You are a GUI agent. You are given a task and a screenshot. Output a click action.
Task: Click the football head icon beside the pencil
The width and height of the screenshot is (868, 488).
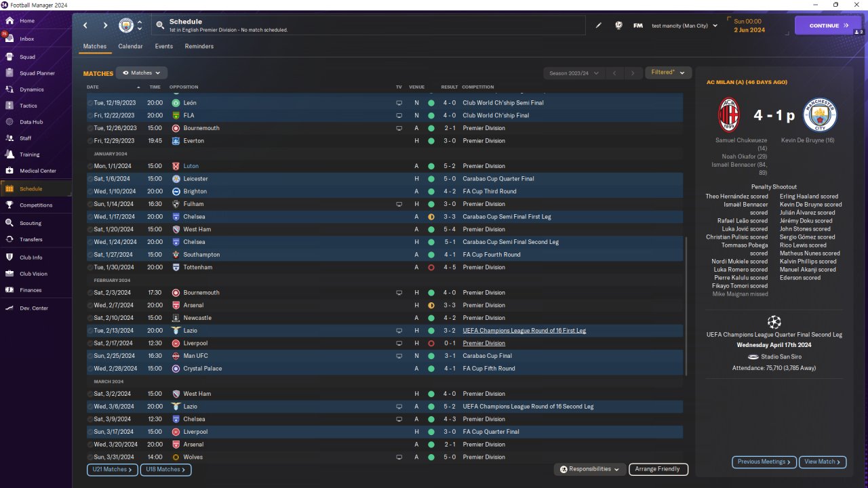pyautogui.click(x=618, y=26)
